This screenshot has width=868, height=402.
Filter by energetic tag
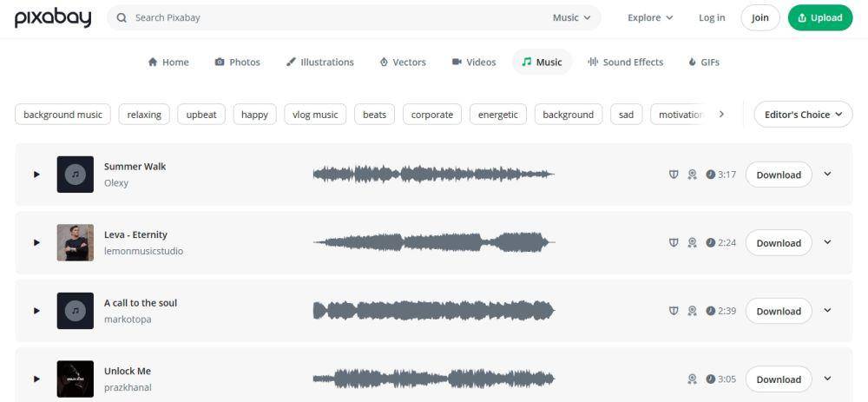tap(497, 115)
